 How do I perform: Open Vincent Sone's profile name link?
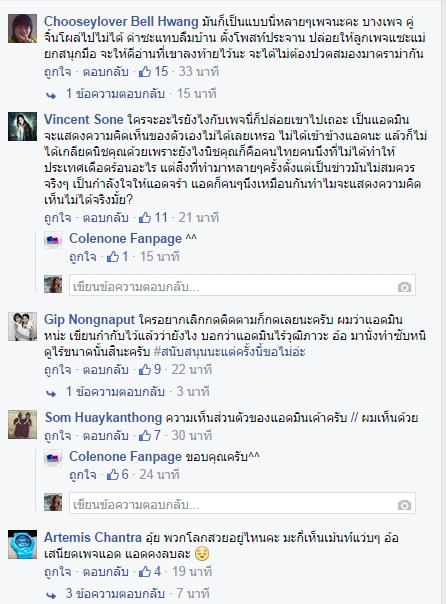[84, 119]
